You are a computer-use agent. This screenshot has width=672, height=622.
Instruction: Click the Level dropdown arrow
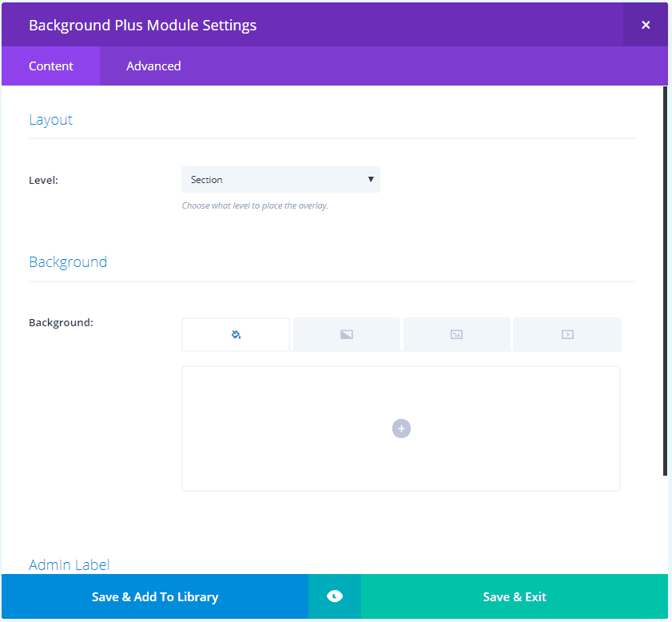coord(371,180)
